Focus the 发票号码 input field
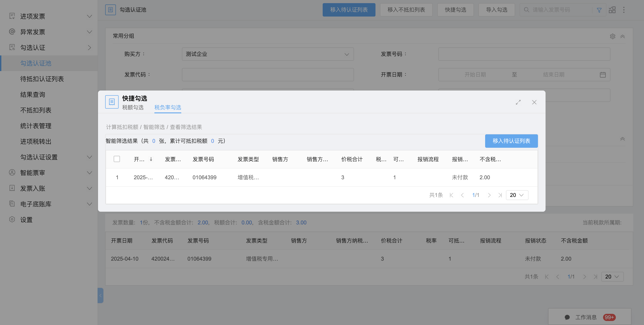This screenshot has height=325, width=644. point(524,54)
